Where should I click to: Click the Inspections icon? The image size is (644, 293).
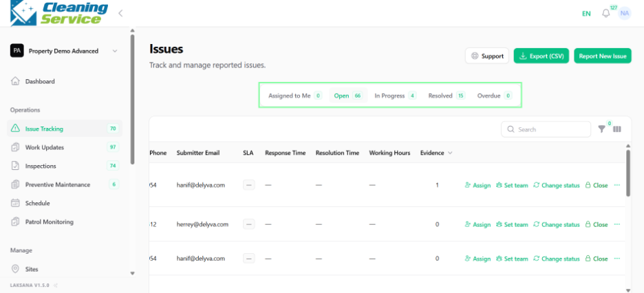15,166
